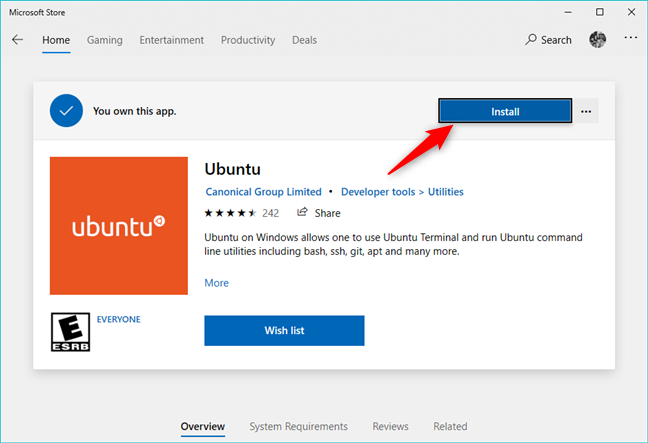Screen dimensions: 648x443
Task: Go back with the arrow icon
Action: [x=17, y=40]
